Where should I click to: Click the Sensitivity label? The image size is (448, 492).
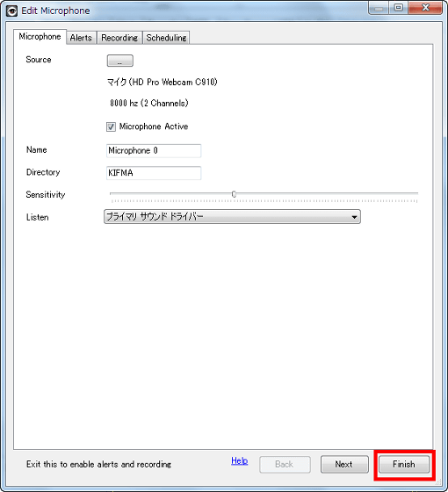46,195
